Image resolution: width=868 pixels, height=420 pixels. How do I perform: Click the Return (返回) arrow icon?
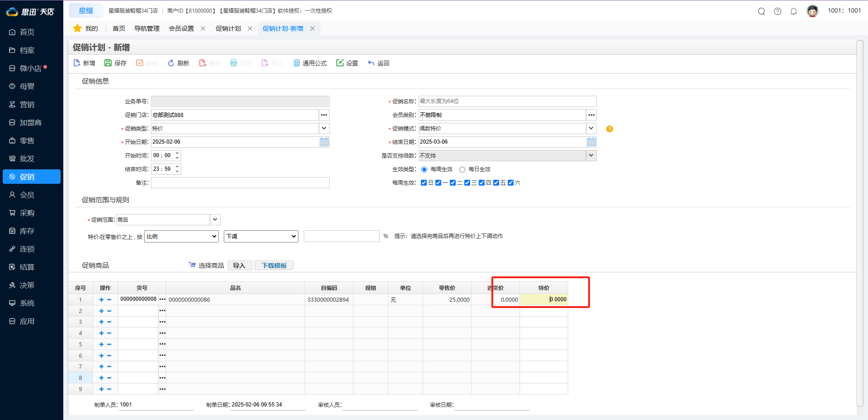pos(371,63)
